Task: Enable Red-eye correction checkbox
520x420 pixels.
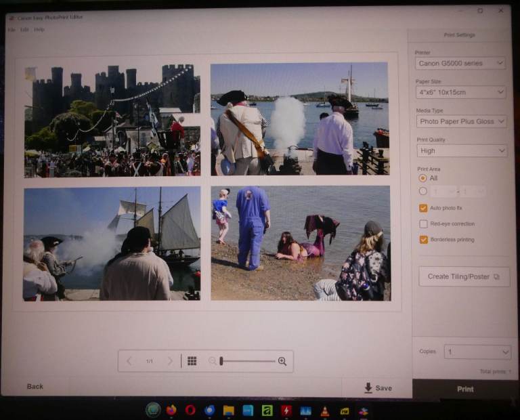Action: 423,224
